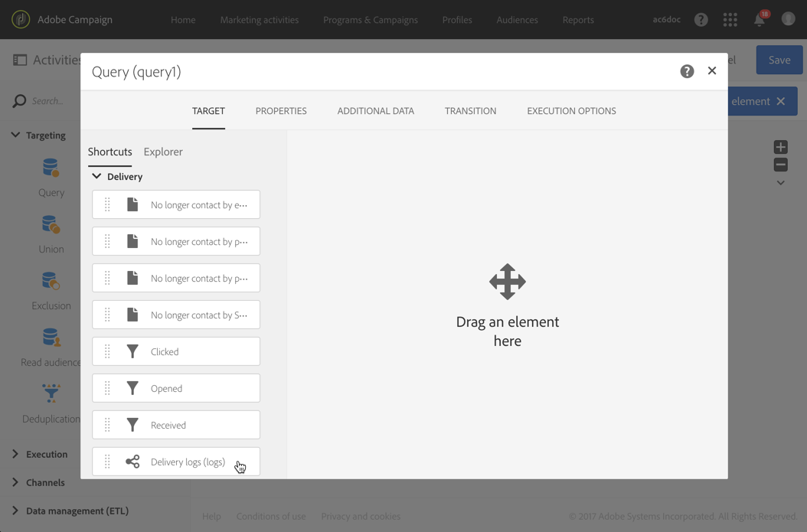Switch to the TRANSITION tab
807x532 pixels.
coord(470,111)
